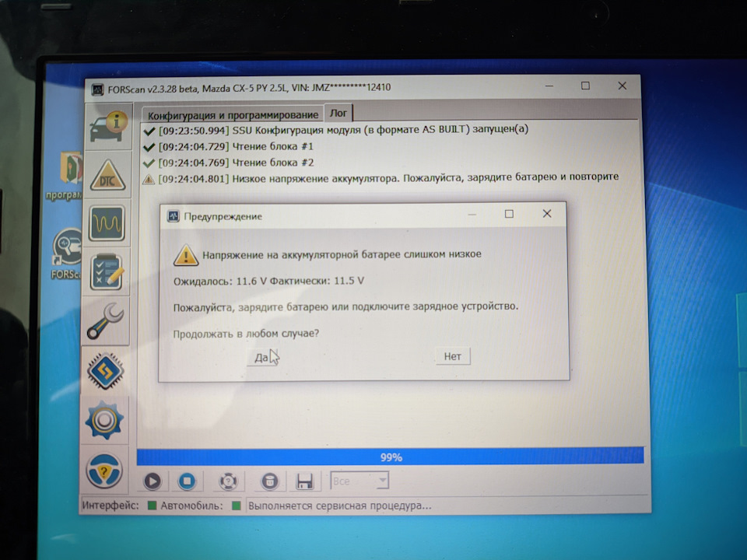
Task: Click status text "Выполняется сервисная процедура..."
Action: tap(340, 506)
